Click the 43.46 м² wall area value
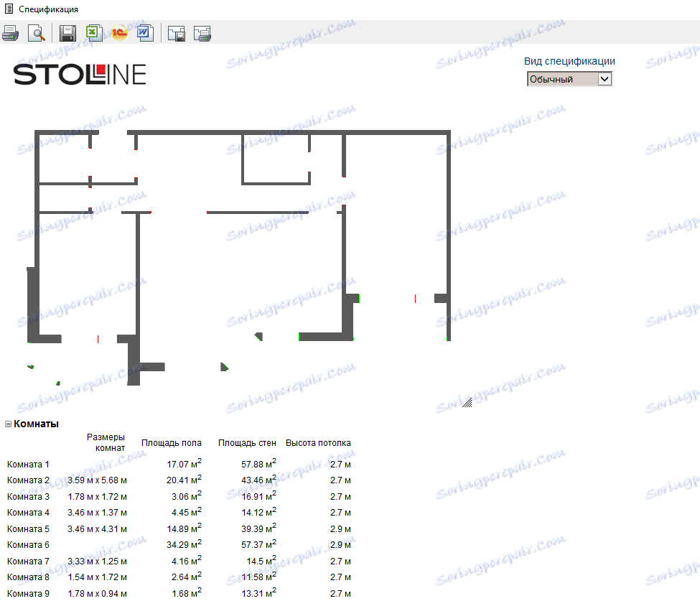The width and height of the screenshot is (700, 601). 258,480
